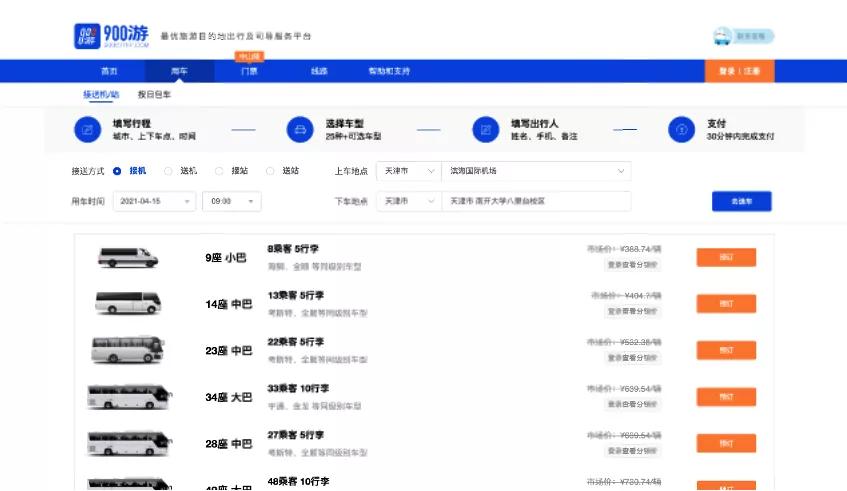Click the 9座 小巴 van image

coord(127,257)
